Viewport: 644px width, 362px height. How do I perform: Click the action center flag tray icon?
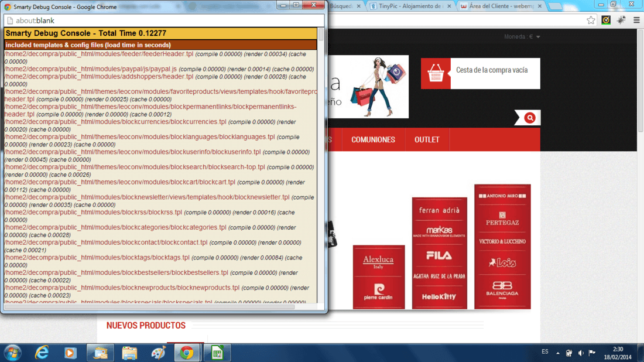point(592,353)
